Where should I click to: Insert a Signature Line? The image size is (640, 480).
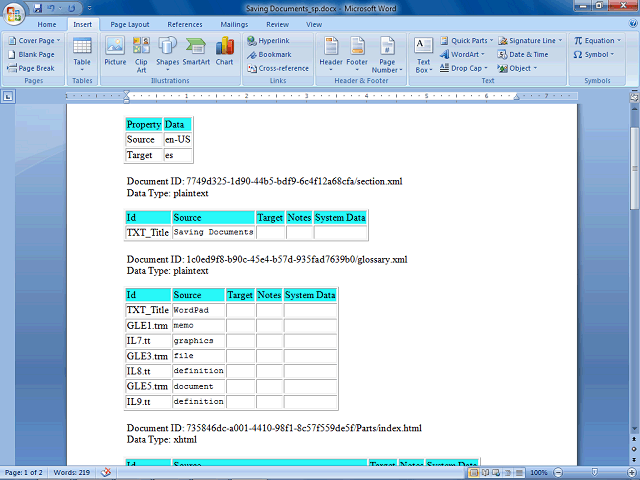point(530,40)
